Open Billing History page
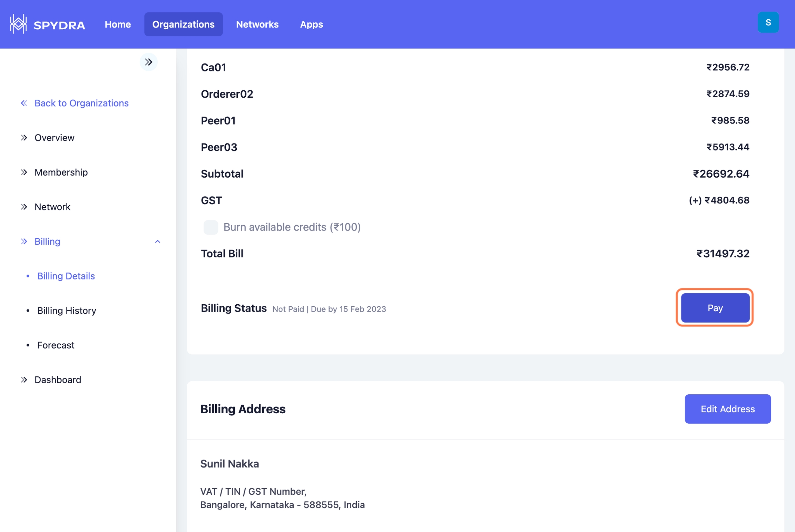795x532 pixels. (x=67, y=311)
